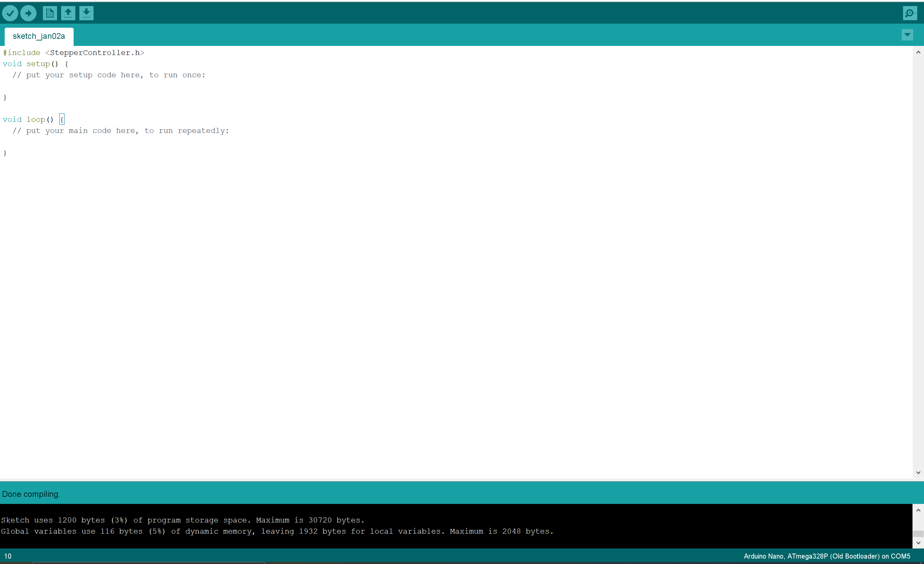The width and height of the screenshot is (924, 564).
Task: Click the Done compiling status message
Action: click(x=31, y=494)
